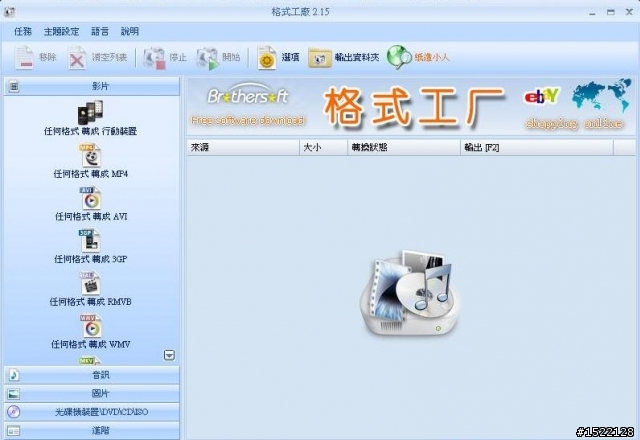The height and width of the screenshot is (440, 640).
Task: Click the 任何格式 轉成 WMV label
Action: coord(91,344)
